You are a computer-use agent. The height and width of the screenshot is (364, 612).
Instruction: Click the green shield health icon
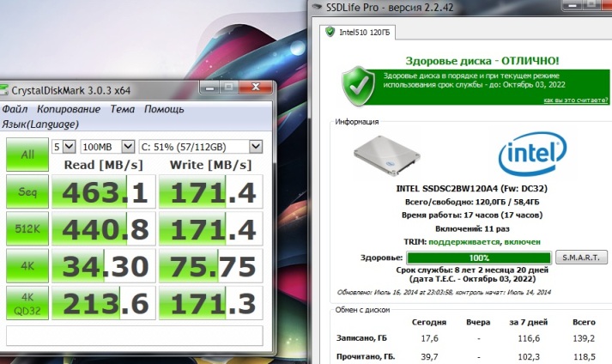coord(358,86)
